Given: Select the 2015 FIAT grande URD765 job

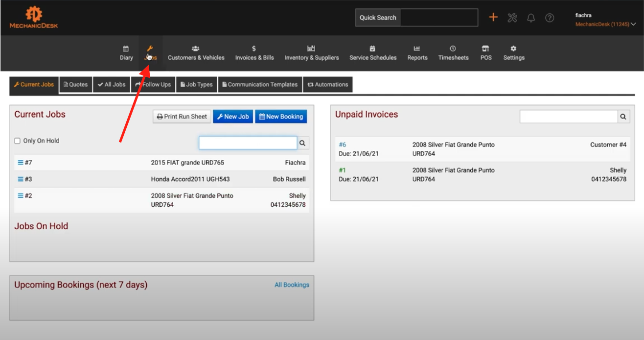Looking at the screenshot, I should [x=187, y=163].
